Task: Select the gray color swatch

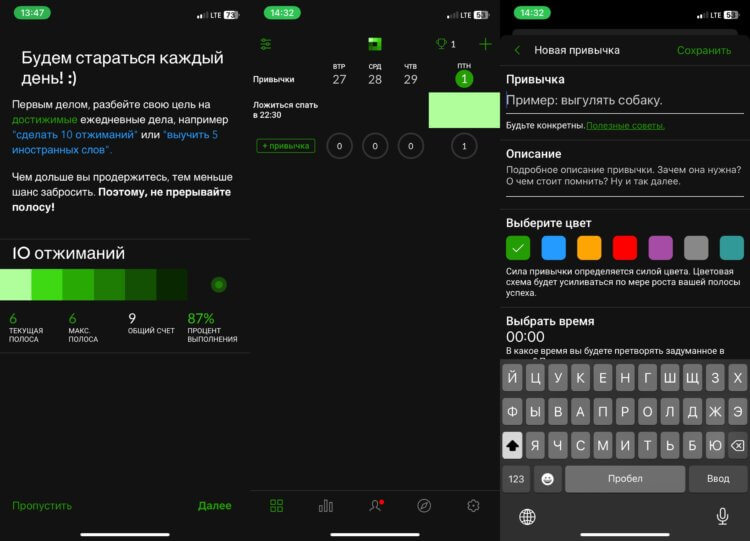Action: click(x=696, y=248)
